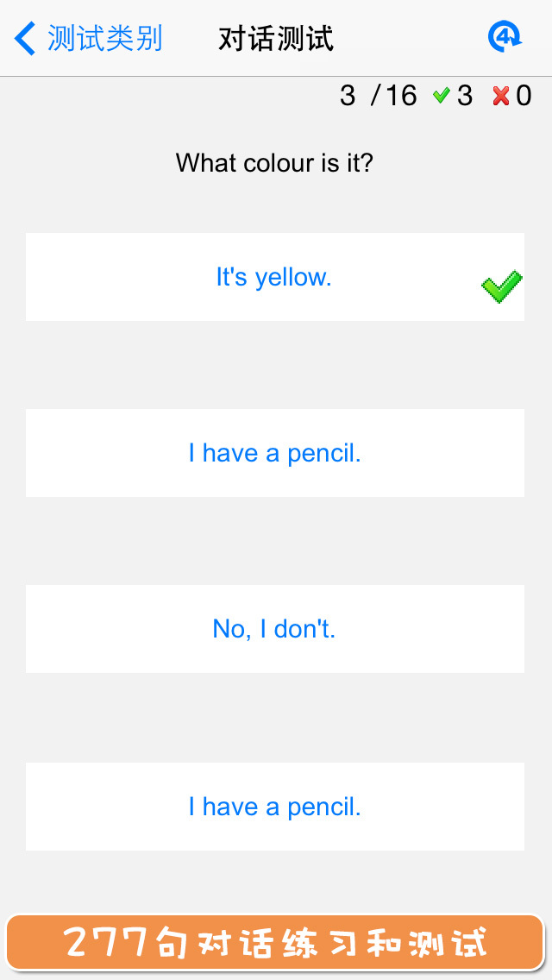Tap the small green check score icon
The height and width of the screenshot is (980, 552).
(x=442, y=96)
